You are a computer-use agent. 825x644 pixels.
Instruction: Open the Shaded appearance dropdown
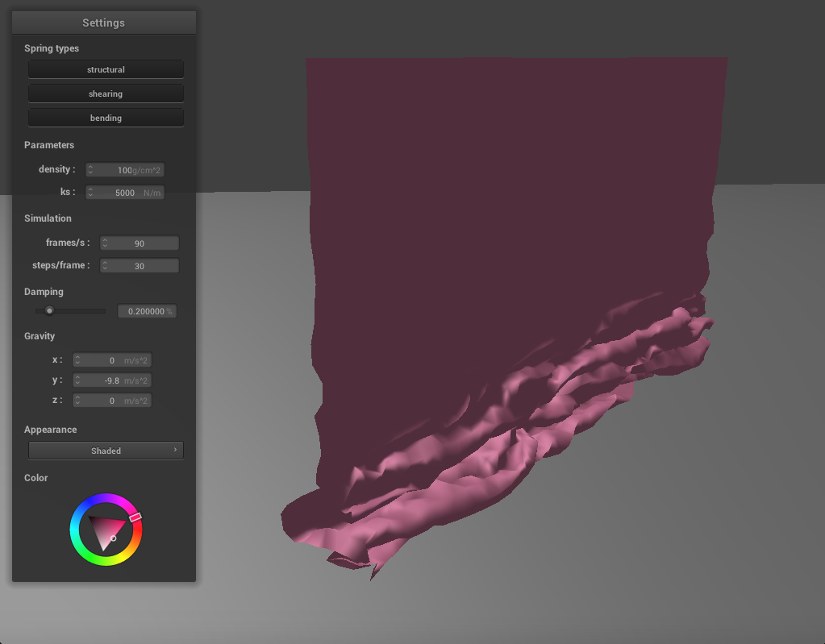pyautogui.click(x=106, y=451)
